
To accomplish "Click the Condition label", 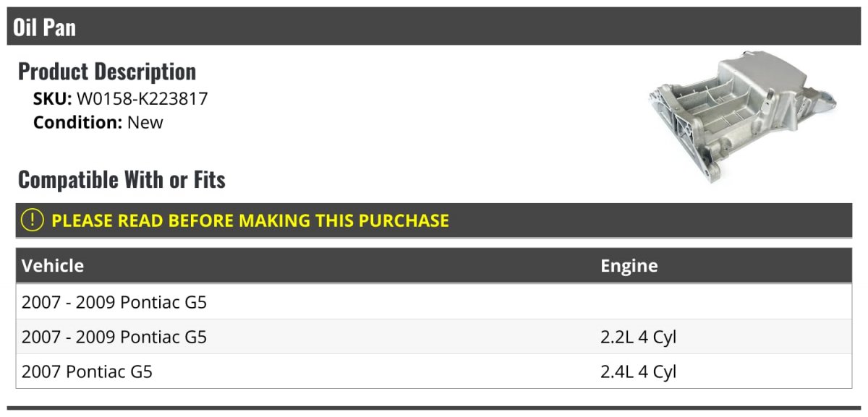I will (x=78, y=122).
